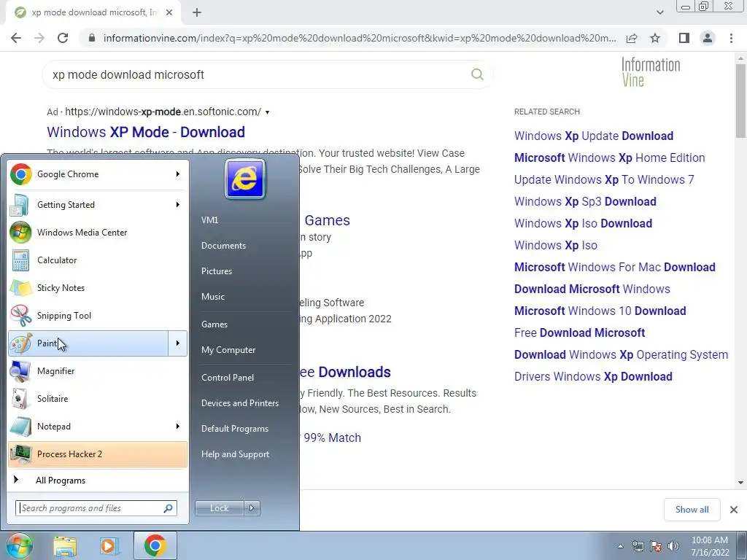Open Devices and Printers
This screenshot has height=560, width=747.
(239, 403)
